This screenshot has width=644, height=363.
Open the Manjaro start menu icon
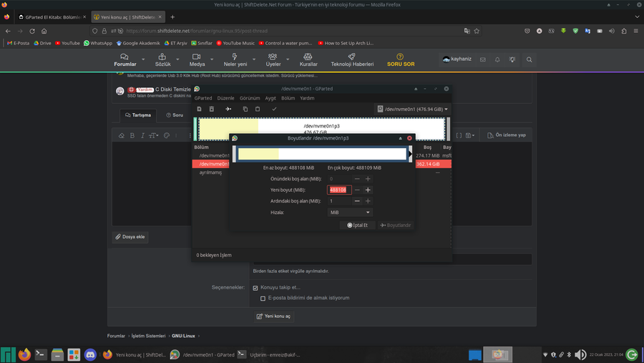pyautogui.click(x=8, y=354)
